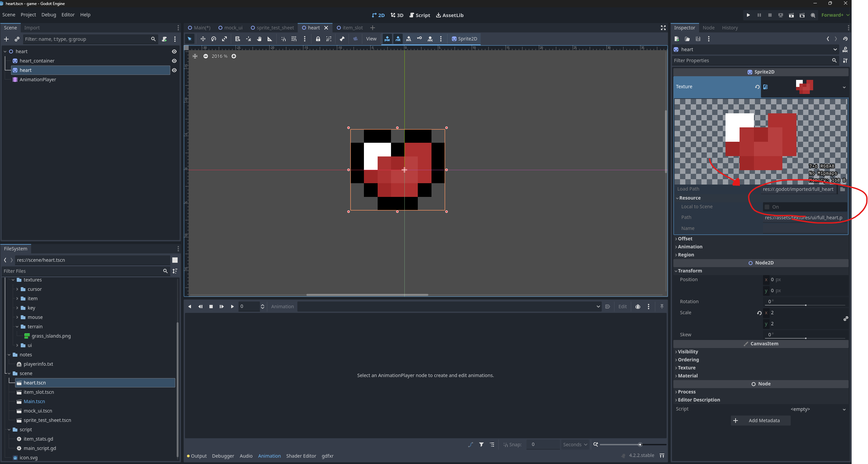Expand the cursor folder in FileSystem
The width and height of the screenshot is (868, 464).
[17, 289]
